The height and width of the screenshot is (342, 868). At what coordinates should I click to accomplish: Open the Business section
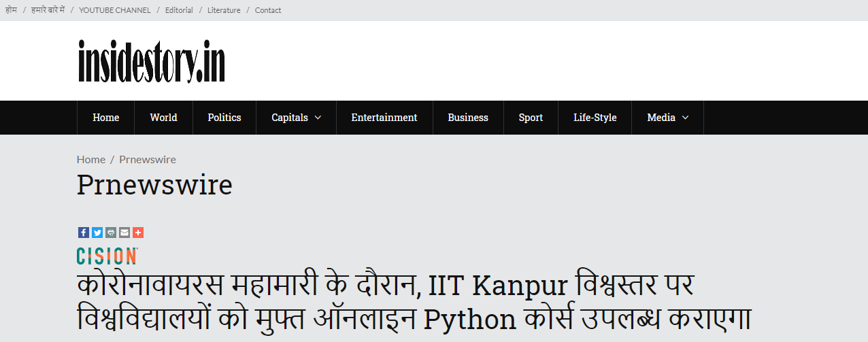468,118
